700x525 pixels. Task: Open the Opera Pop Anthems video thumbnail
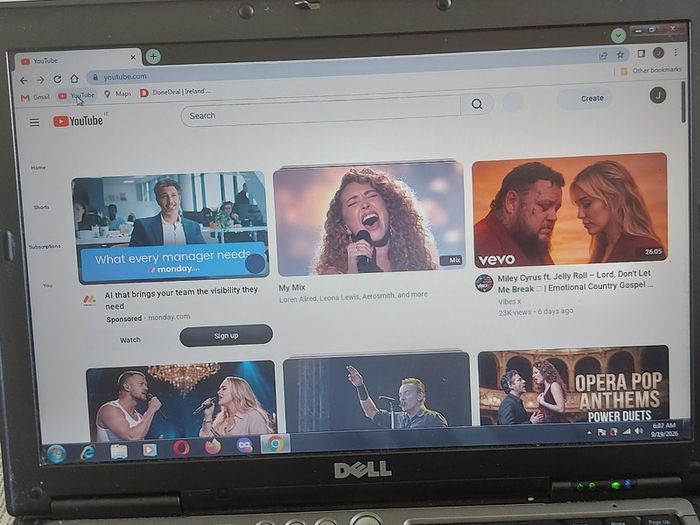(x=574, y=385)
